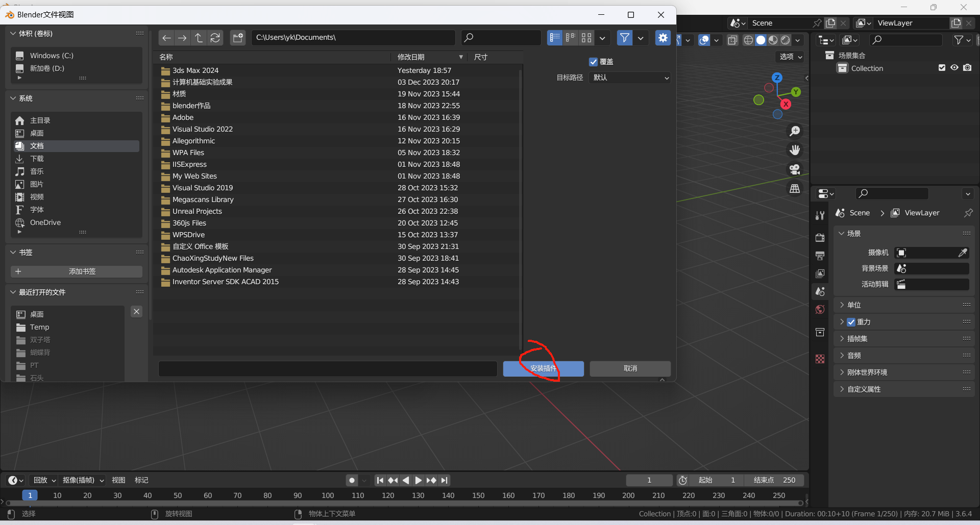Open the 视图 menu in the timeline
Screen dimensions: 980x525
(x=118, y=480)
